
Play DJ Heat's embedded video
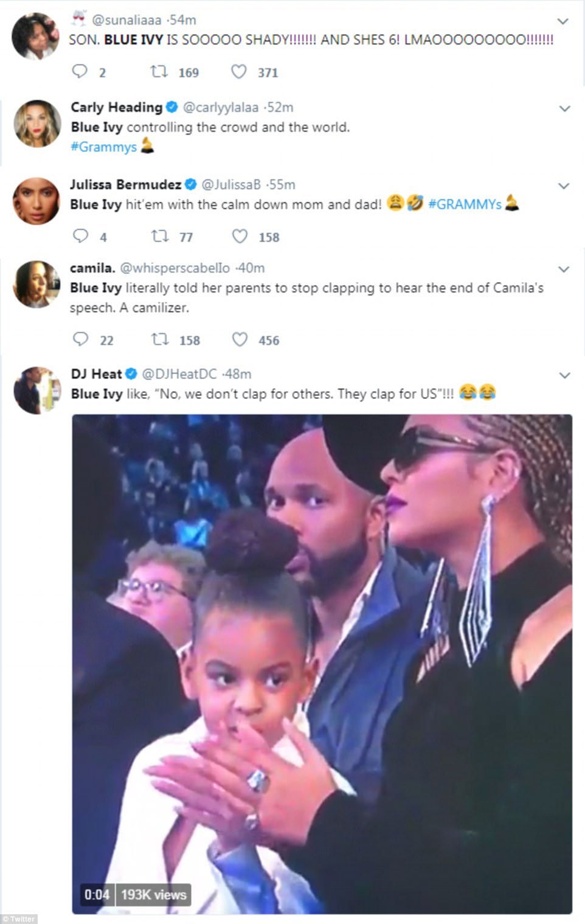322,663
